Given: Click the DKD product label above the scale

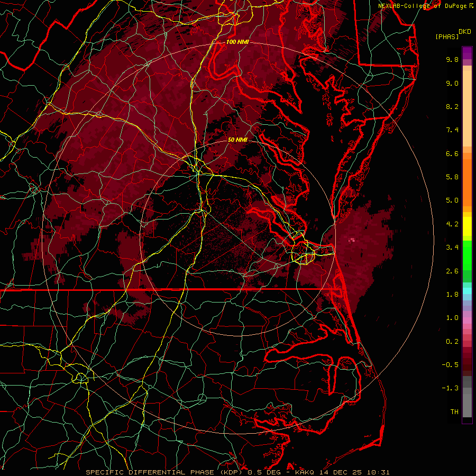Looking at the screenshot, I should 465,32.
